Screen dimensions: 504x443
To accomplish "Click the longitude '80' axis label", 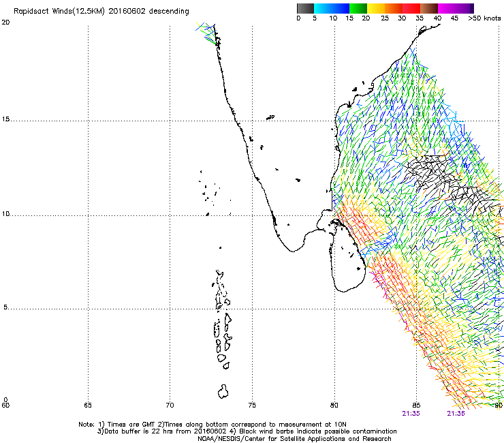I will (x=334, y=406).
